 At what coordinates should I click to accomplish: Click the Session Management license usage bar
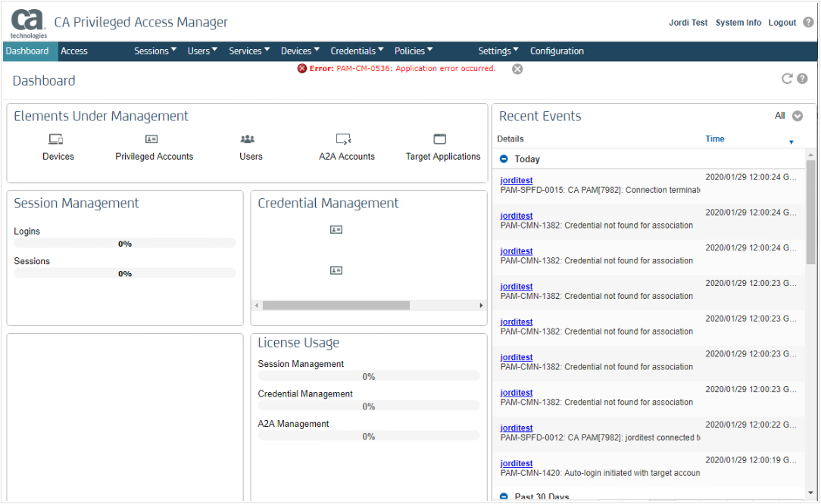(369, 376)
